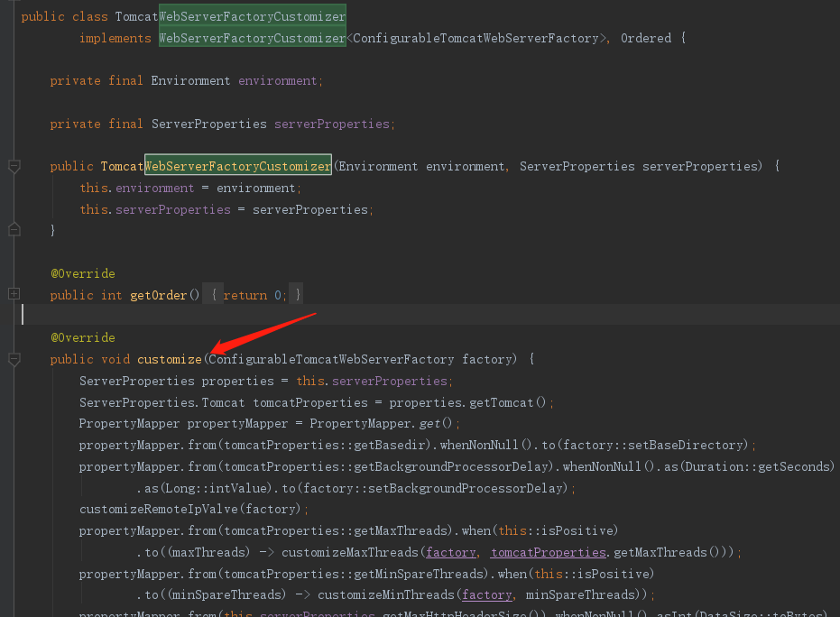Click the getOrder method name
Viewport: 840px width, 617px height.
pyautogui.click(x=159, y=295)
